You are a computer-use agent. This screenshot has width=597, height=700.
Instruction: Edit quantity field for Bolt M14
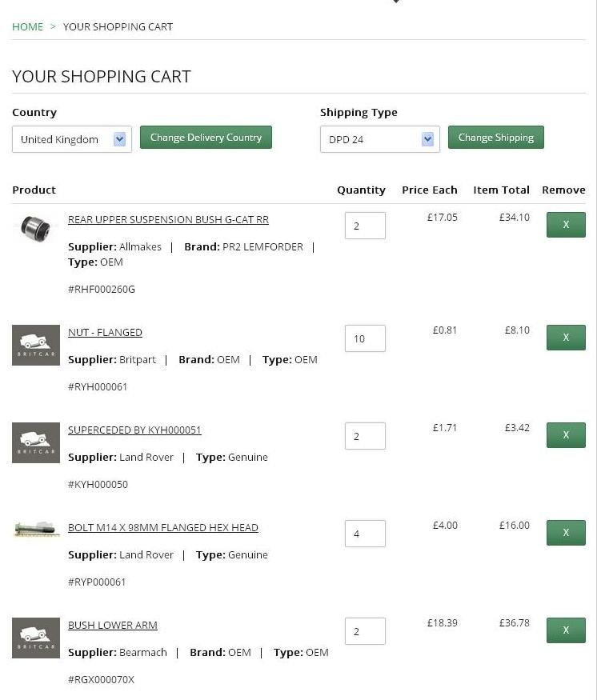point(365,534)
